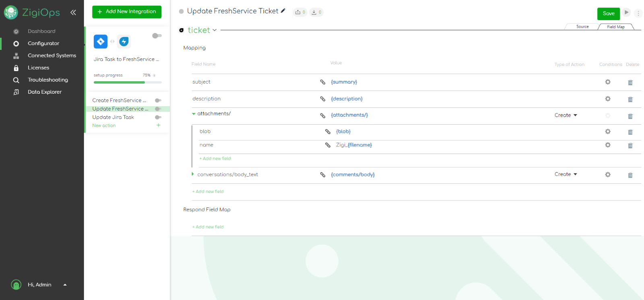Click the plus icon next to New action

click(x=159, y=125)
